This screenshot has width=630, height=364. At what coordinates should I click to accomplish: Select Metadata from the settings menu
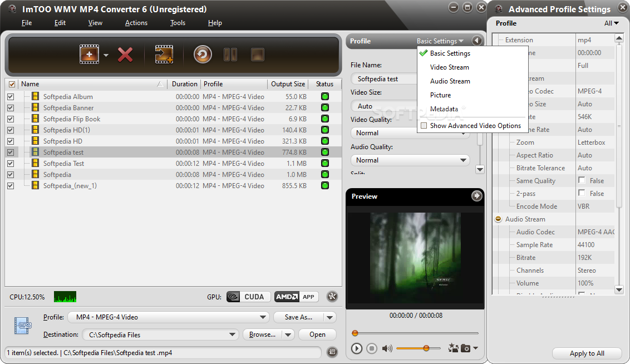[444, 109]
